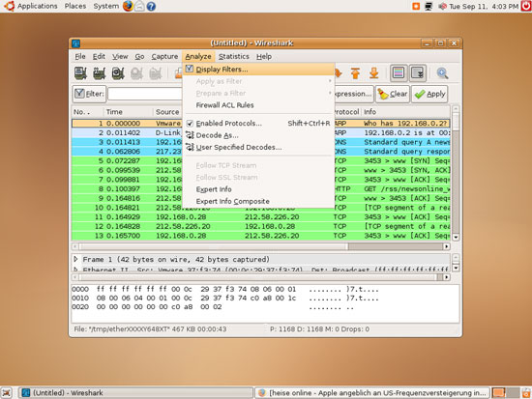The image size is (532, 399).
Task: Click the zoom in magnifier icon
Action: [x=442, y=73]
